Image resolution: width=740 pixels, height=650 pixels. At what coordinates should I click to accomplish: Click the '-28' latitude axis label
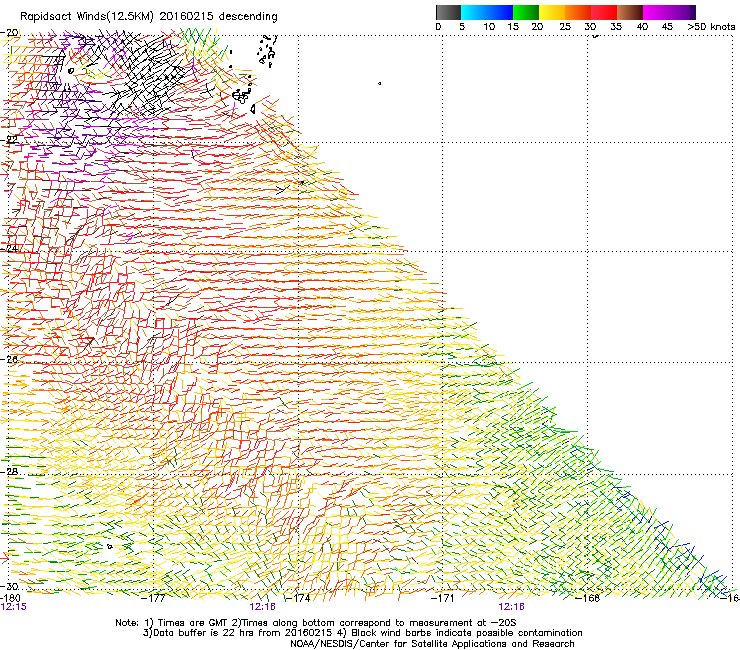(x=9, y=472)
